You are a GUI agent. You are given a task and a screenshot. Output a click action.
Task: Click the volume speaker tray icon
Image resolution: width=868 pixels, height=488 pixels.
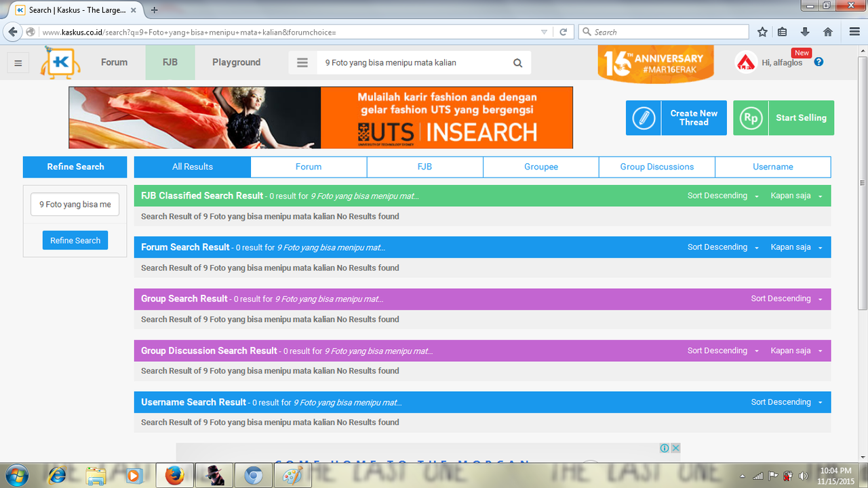(803, 476)
